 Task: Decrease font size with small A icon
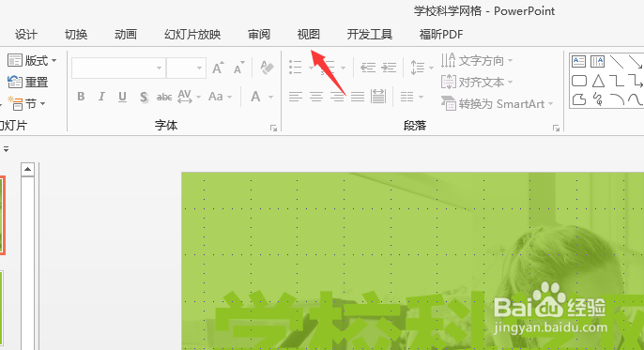pyautogui.click(x=239, y=68)
